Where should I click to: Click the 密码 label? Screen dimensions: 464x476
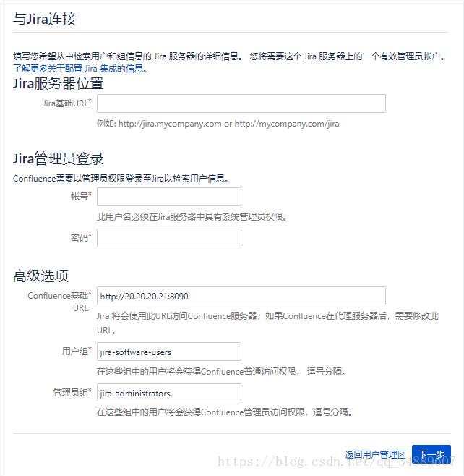[81, 237]
